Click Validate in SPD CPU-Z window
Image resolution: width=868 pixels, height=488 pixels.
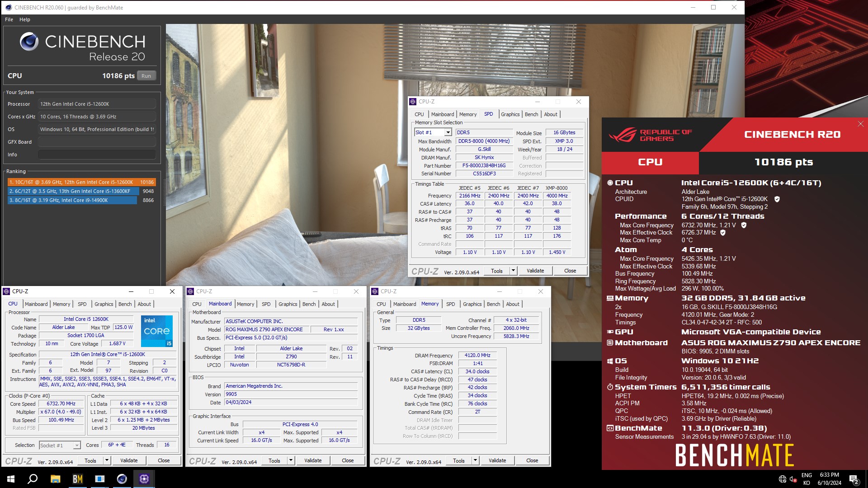pos(535,271)
